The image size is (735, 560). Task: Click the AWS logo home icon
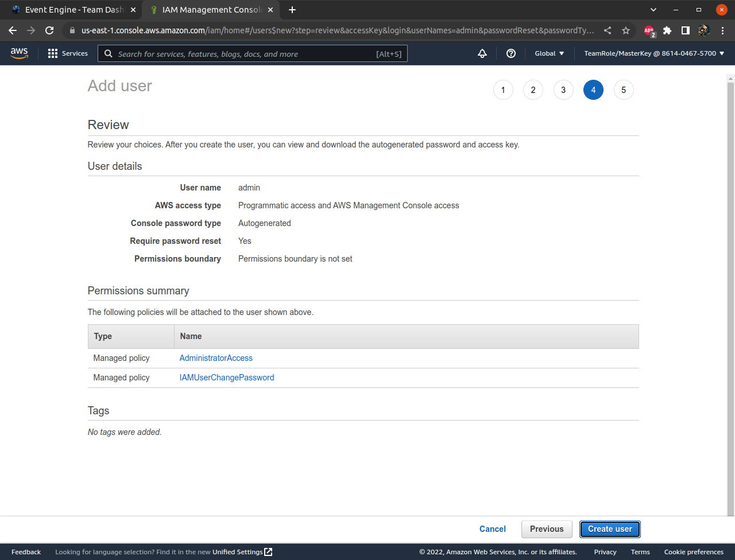[19, 53]
